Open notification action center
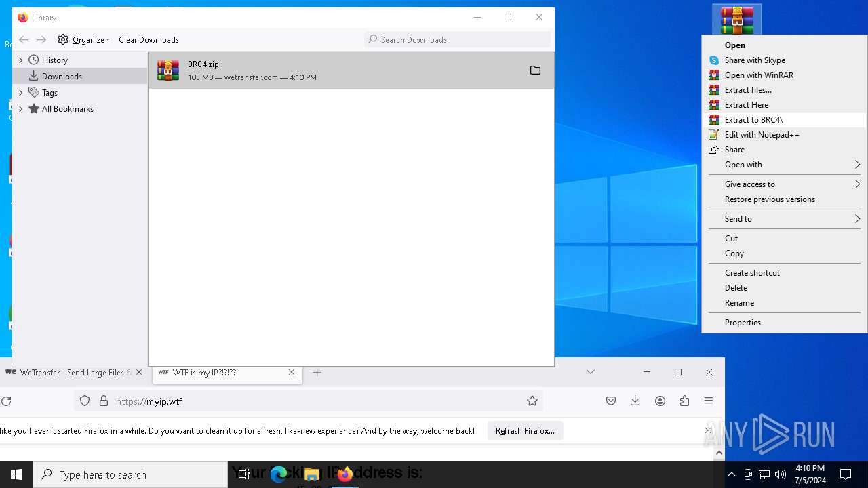Image resolution: width=868 pixels, height=488 pixels. [x=846, y=474]
